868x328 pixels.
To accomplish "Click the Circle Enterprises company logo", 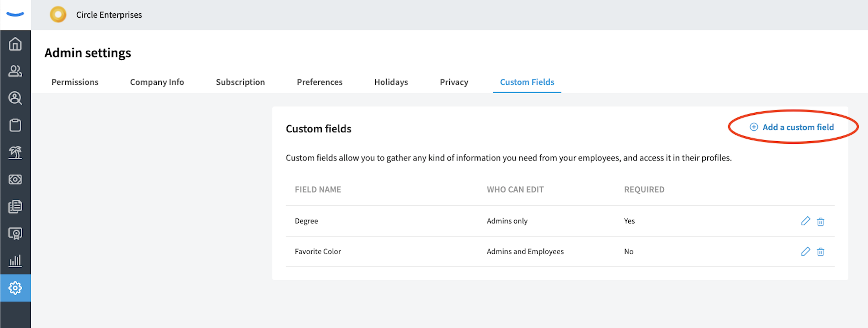I will (x=58, y=15).
